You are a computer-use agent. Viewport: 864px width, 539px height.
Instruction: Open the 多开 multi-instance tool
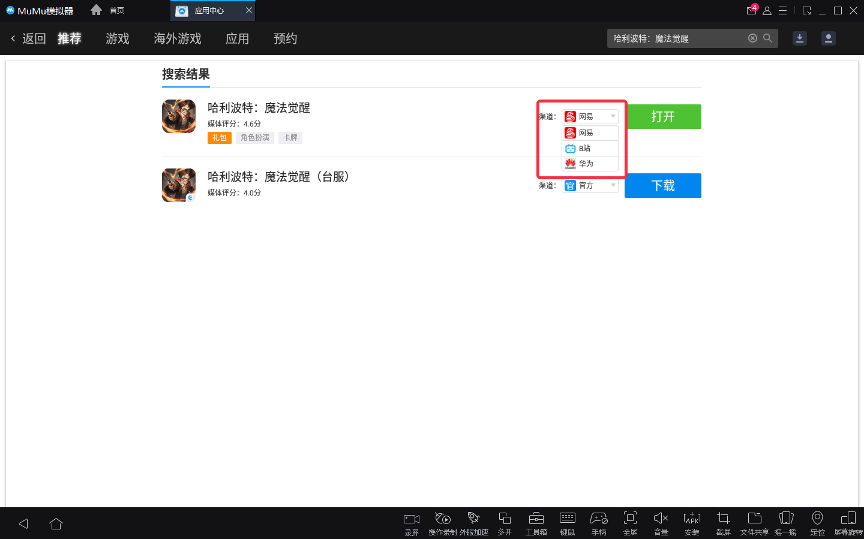pyautogui.click(x=505, y=518)
